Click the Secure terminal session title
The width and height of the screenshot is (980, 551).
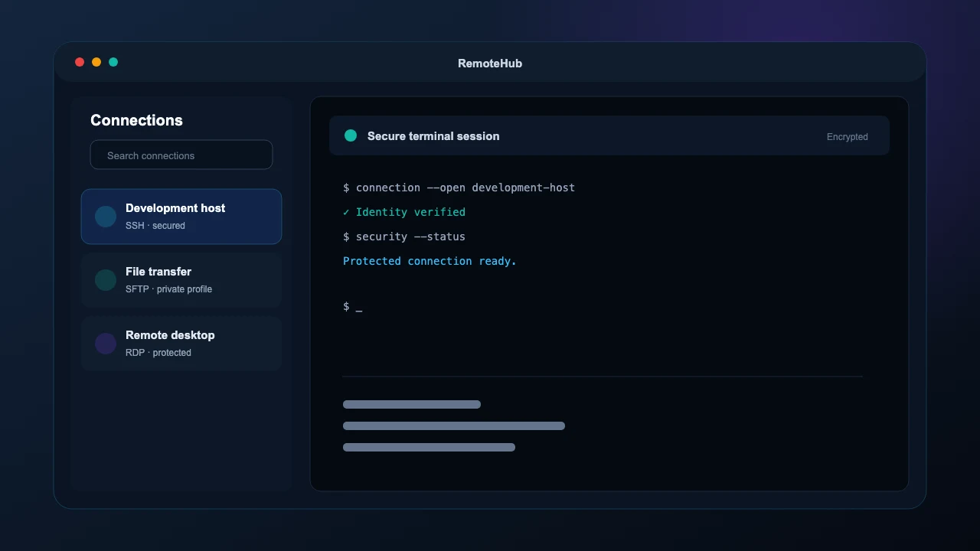(x=433, y=136)
